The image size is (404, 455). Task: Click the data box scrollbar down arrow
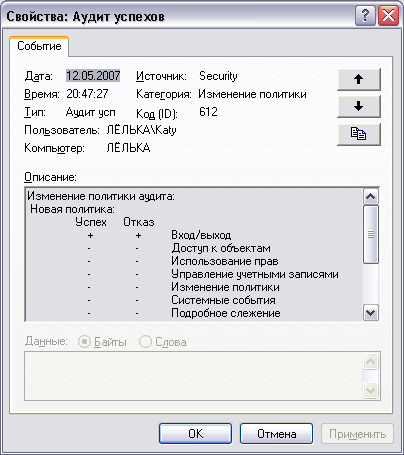(371, 390)
